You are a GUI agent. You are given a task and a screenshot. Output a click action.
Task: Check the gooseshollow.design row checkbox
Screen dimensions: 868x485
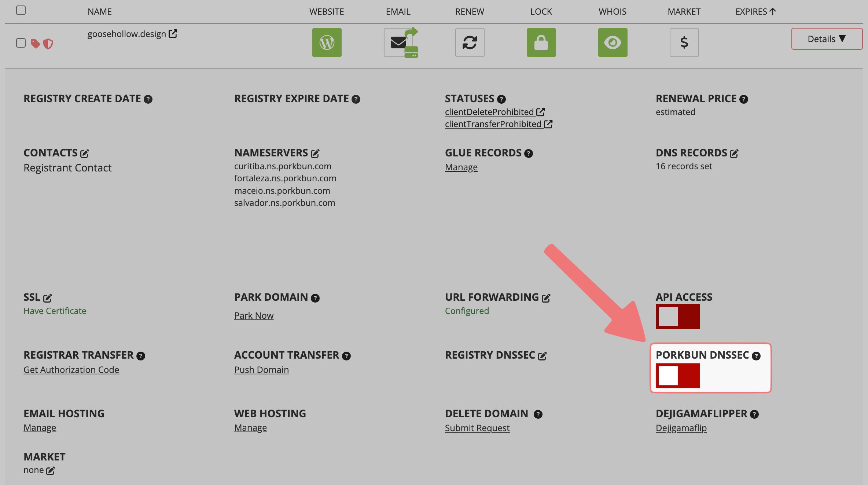[x=21, y=43]
